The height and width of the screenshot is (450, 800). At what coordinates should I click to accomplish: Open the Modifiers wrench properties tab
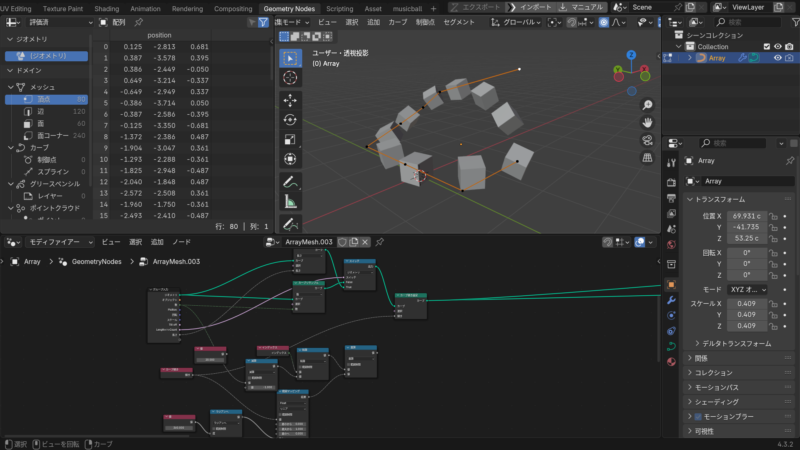(x=671, y=300)
